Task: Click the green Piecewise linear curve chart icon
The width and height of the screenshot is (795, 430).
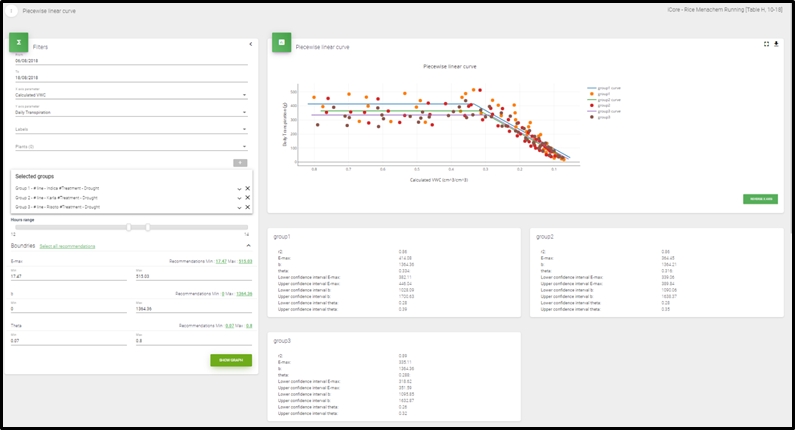Action: 281,43
